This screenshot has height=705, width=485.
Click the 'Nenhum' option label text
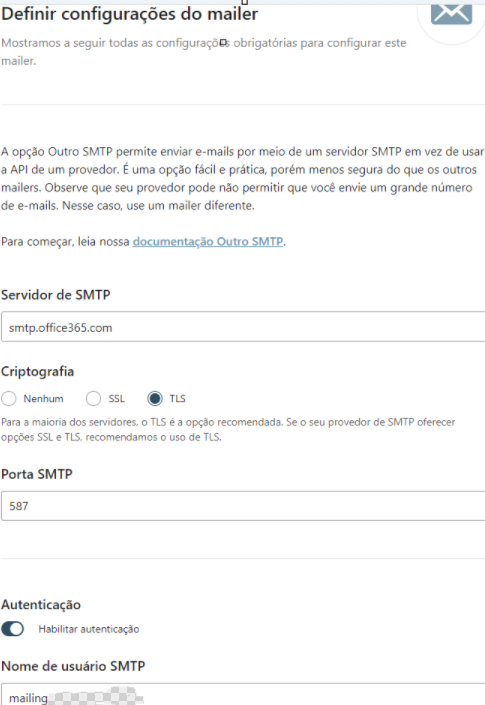point(43,398)
